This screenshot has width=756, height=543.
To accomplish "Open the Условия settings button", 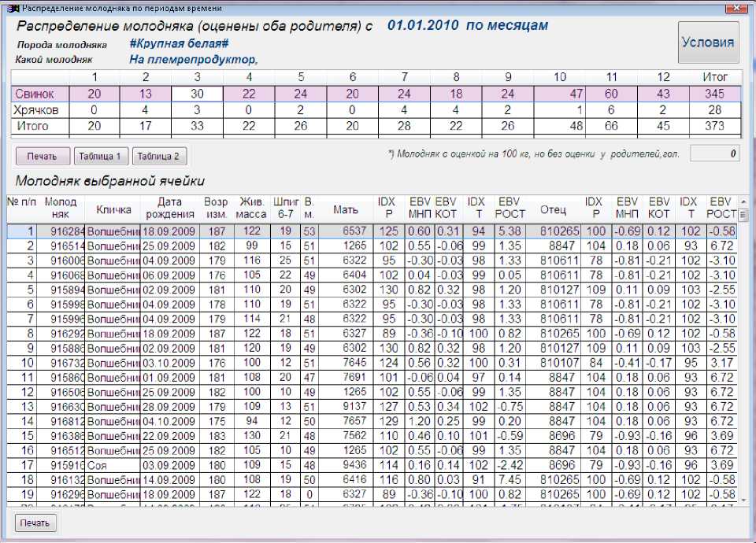I will click(709, 42).
